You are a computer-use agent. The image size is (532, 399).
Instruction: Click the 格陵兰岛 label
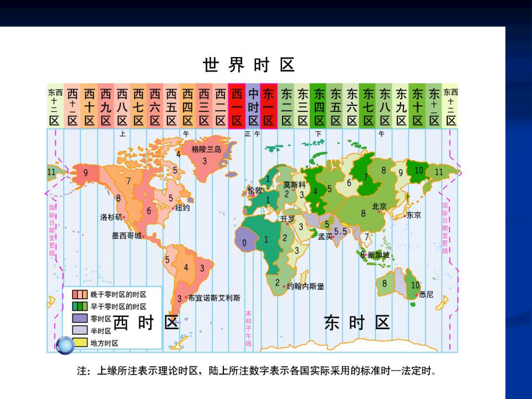206,149
